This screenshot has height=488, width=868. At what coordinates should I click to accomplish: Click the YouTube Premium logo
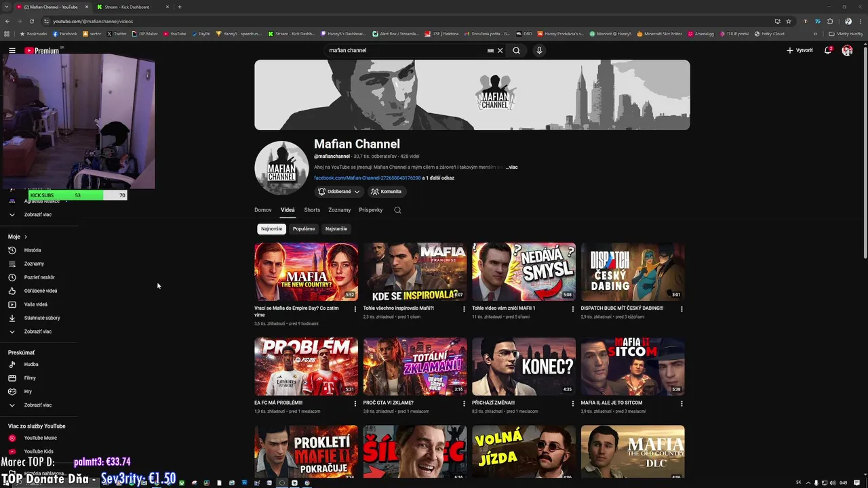coord(42,50)
